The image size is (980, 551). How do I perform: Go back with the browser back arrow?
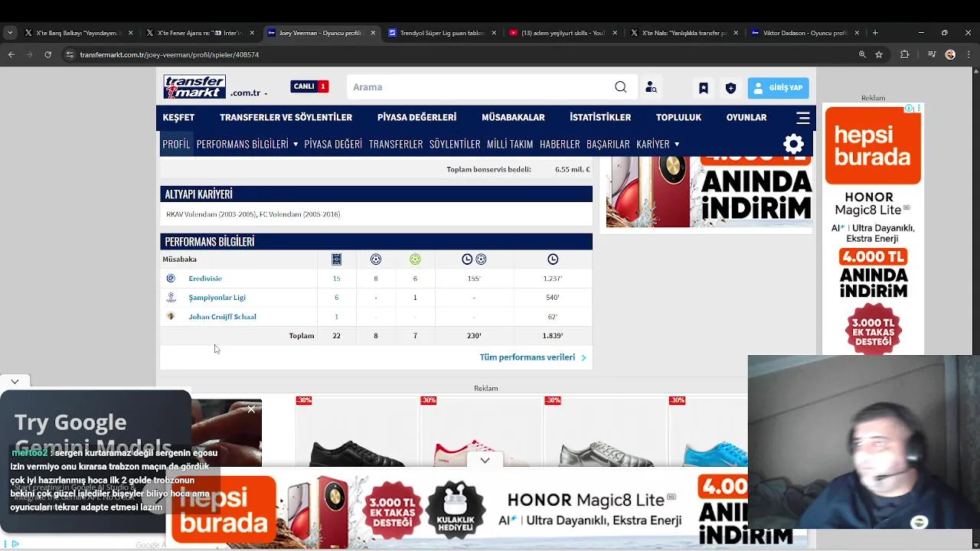point(11,54)
